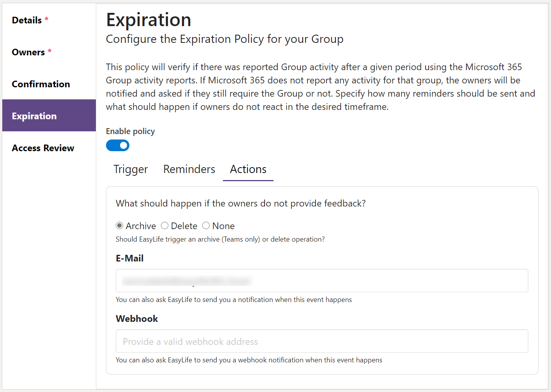Switch to the Trigger tab

point(131,169)
